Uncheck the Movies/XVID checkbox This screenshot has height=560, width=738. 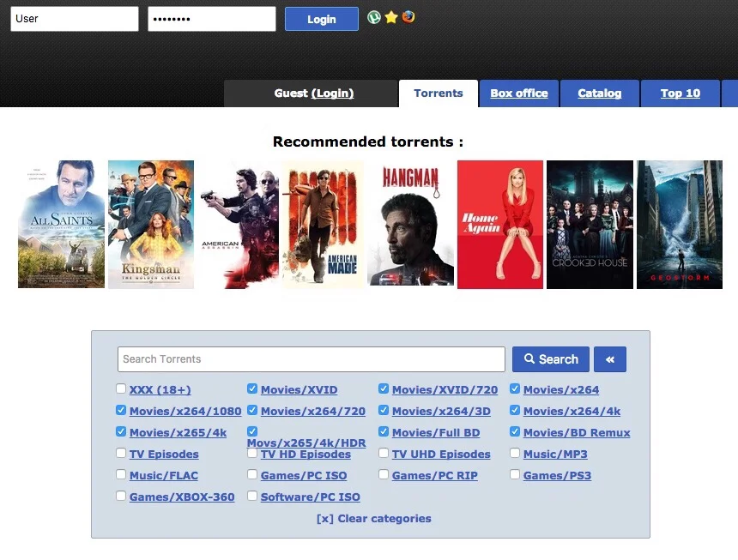[x=252, y=388]
